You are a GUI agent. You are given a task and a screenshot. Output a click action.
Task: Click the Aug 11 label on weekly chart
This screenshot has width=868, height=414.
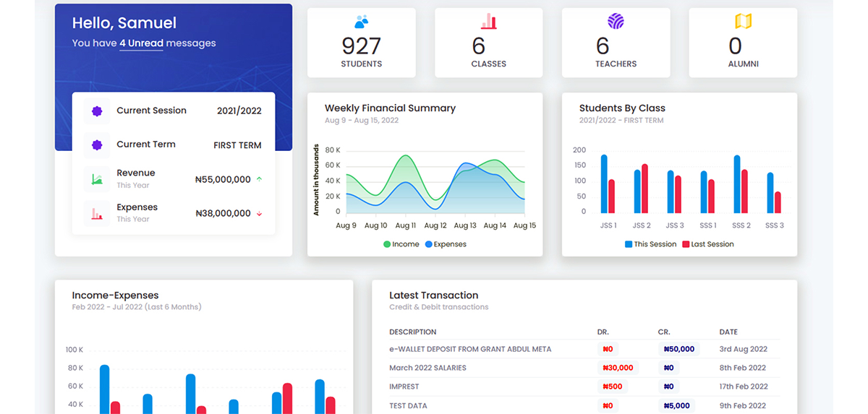click(x=406, y=225)
